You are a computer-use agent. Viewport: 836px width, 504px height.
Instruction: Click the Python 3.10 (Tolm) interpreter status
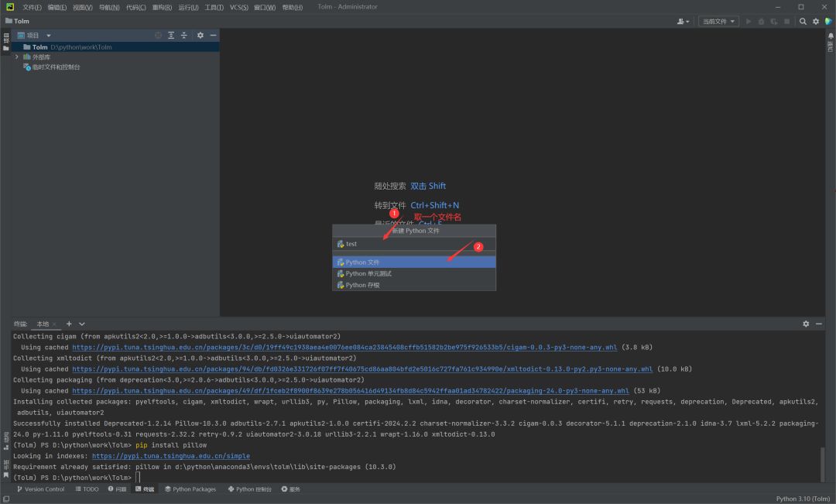(x=803, y=499)
